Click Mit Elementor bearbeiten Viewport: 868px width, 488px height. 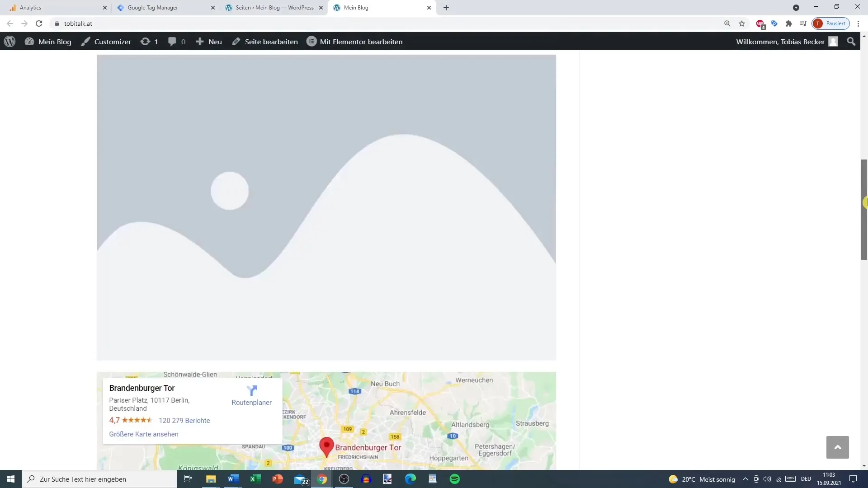pos(354,42)
